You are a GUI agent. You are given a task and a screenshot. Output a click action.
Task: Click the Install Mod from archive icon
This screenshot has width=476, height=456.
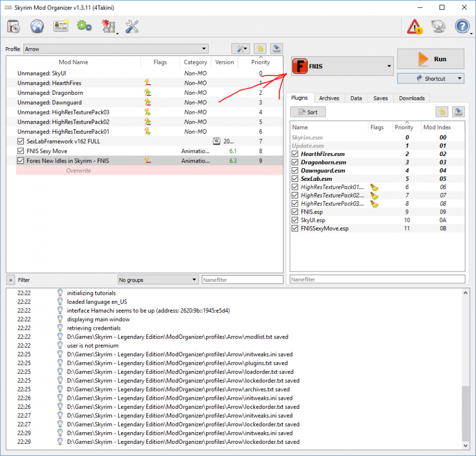(13, 26)
